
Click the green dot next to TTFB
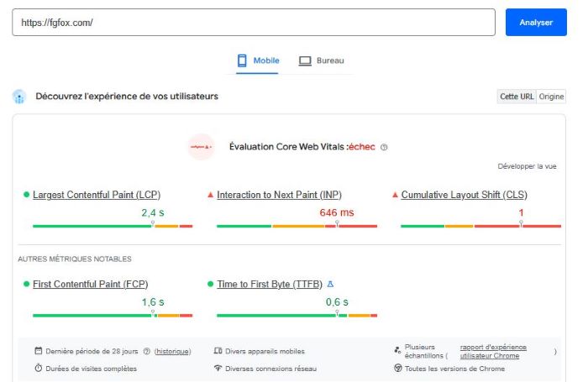[x=210, y=284]
